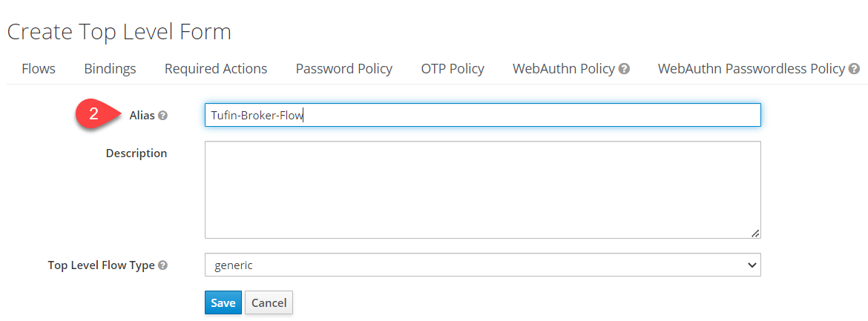This screenshot has height=321, width=868.
Task: Click the Top Level Flow Type label
Action: tap(102, 265)
